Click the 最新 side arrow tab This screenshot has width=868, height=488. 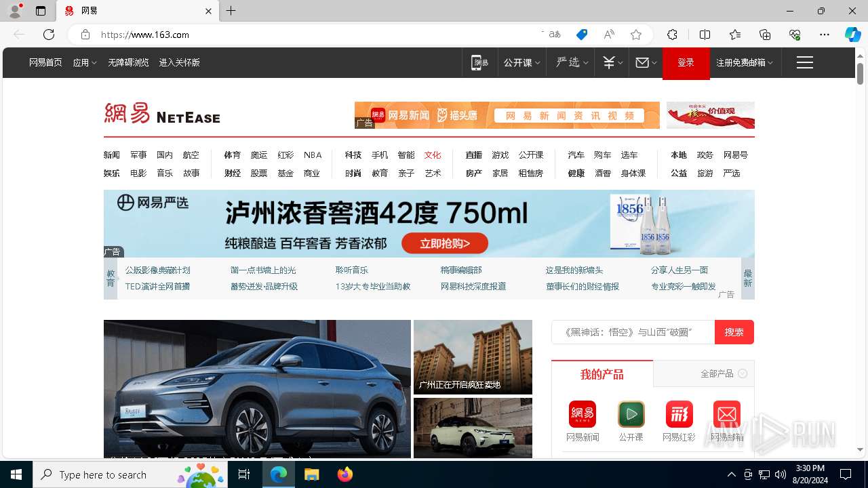pos(748,278)
